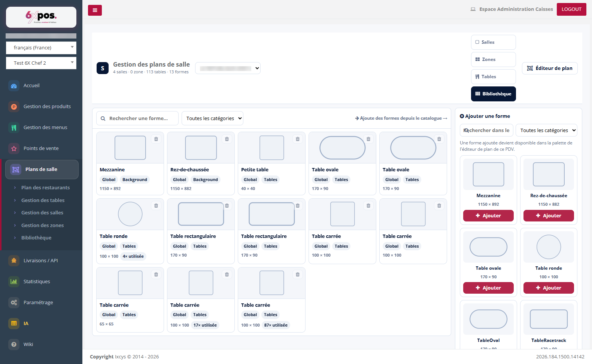Click the Wiki question mark icon
The width and height of the screenshot is (592, 364).
(x=14, y=345)
